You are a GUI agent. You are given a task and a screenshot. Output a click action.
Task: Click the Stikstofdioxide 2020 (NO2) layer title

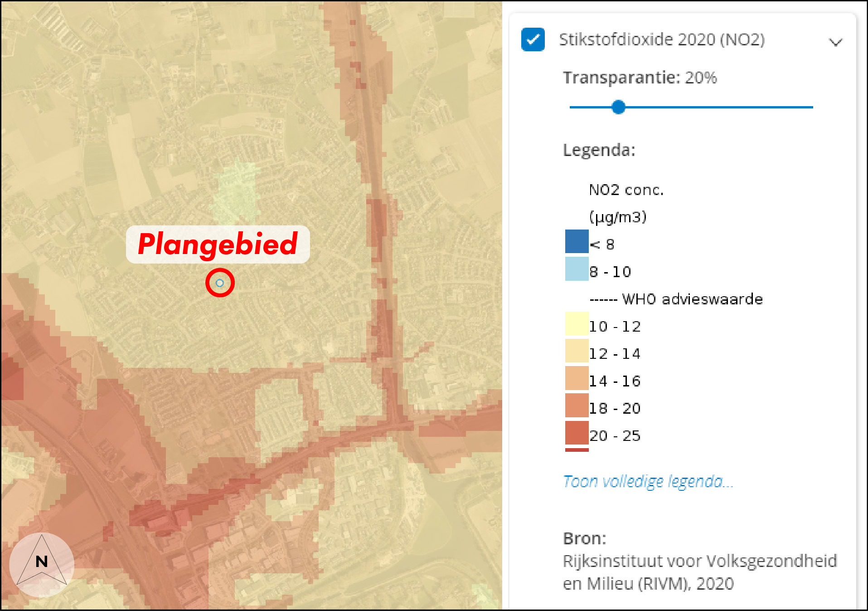pyautogui.click(x=662, y=39)
